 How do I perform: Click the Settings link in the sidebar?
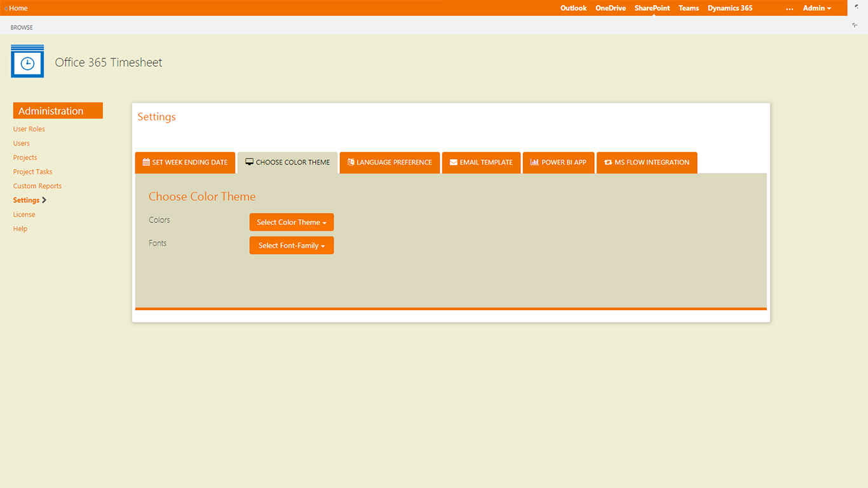pos(26,200)
